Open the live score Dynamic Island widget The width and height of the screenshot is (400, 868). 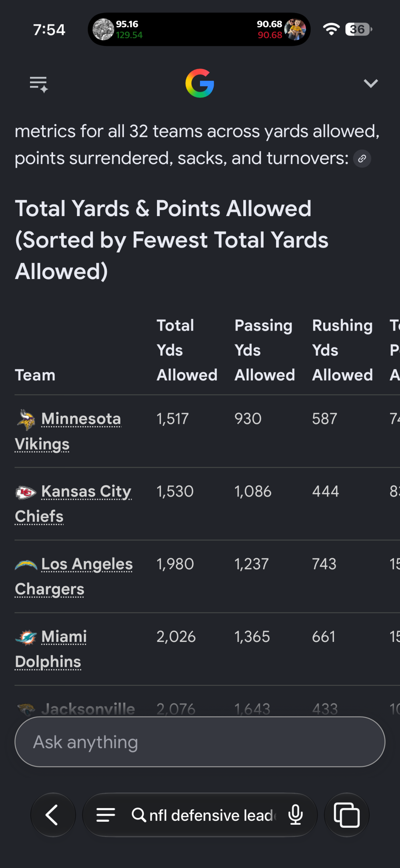tap(199, 29)
